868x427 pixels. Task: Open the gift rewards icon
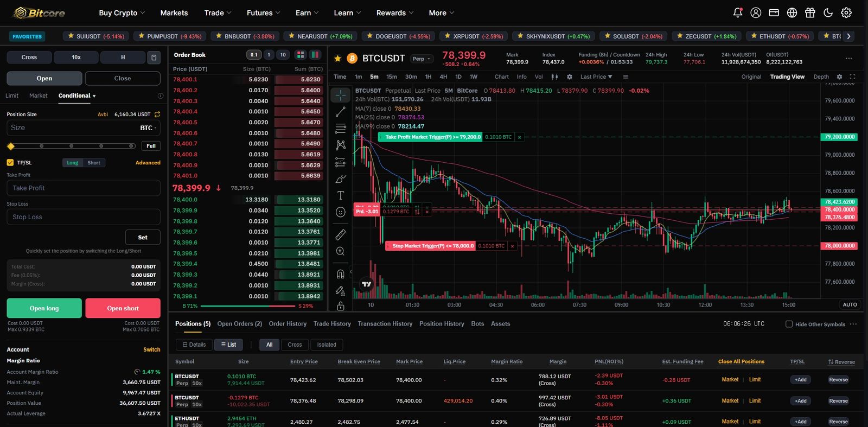810,12
